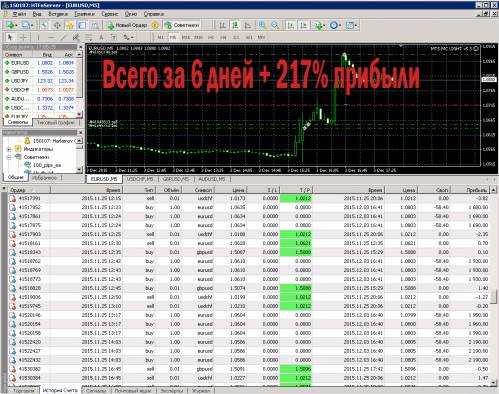The width and height of the screenshot is (499, 394).
Task: Select the M5 timeframe button
Action: point(173,37)
